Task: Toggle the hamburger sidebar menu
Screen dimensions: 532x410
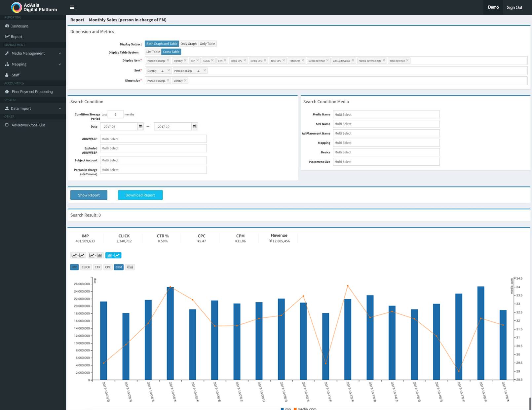Action: 72,7
